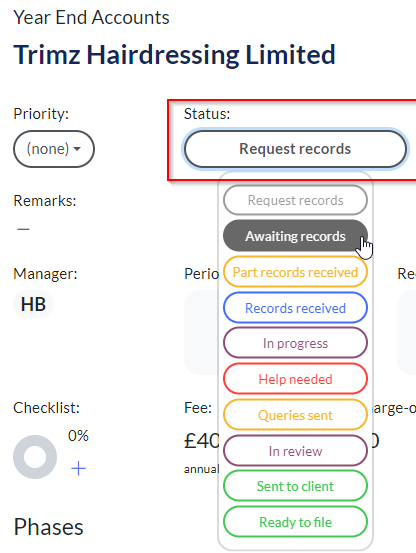Edit the Remarks dash field
The image size is (416, 553).
(23, 229)
